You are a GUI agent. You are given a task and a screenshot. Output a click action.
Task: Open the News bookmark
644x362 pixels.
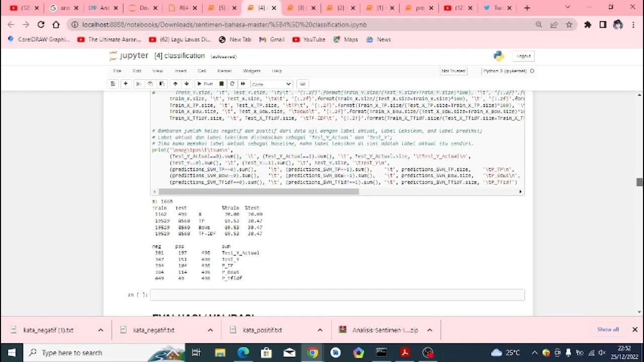(x=378, y=39)
